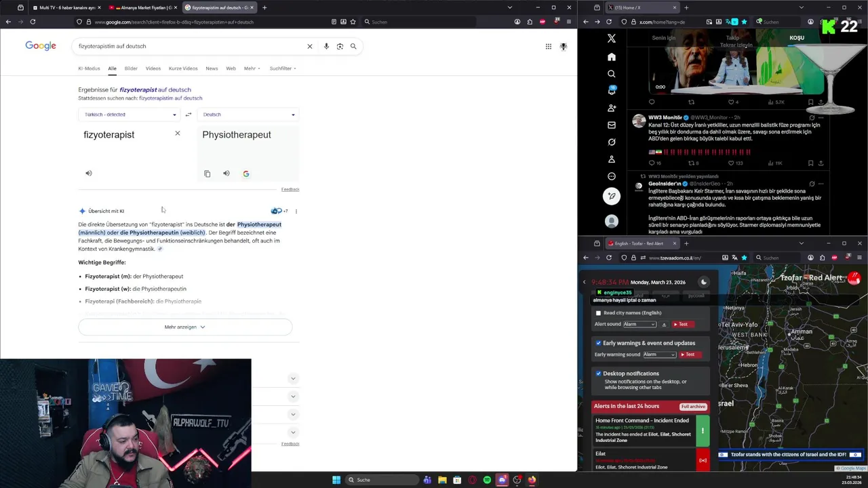Viewport: 868px width, 488px height.
Task: Select 'Senin İçin' tab in X
Action: (664, 38)
